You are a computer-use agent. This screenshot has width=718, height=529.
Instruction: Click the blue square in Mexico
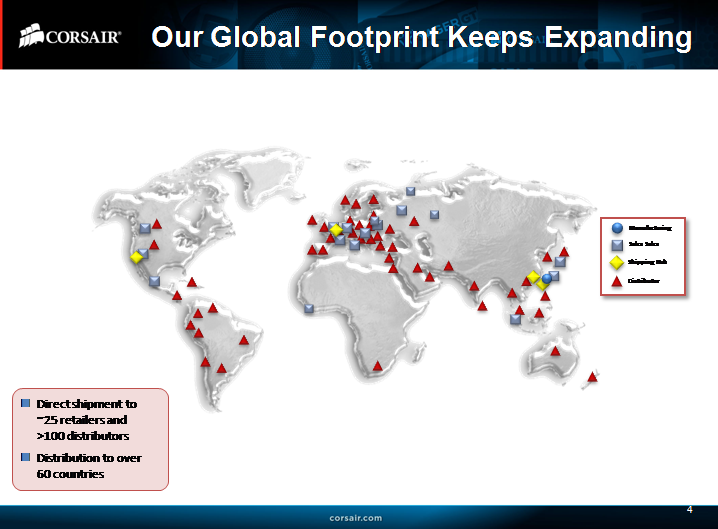[x=154, y=281]
